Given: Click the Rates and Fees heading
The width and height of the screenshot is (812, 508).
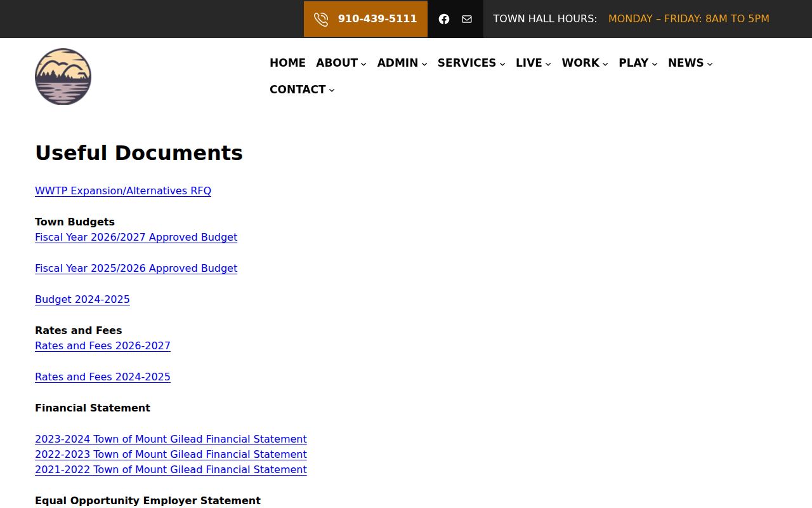Looking at the screenshot, I should tap(79, 331).
